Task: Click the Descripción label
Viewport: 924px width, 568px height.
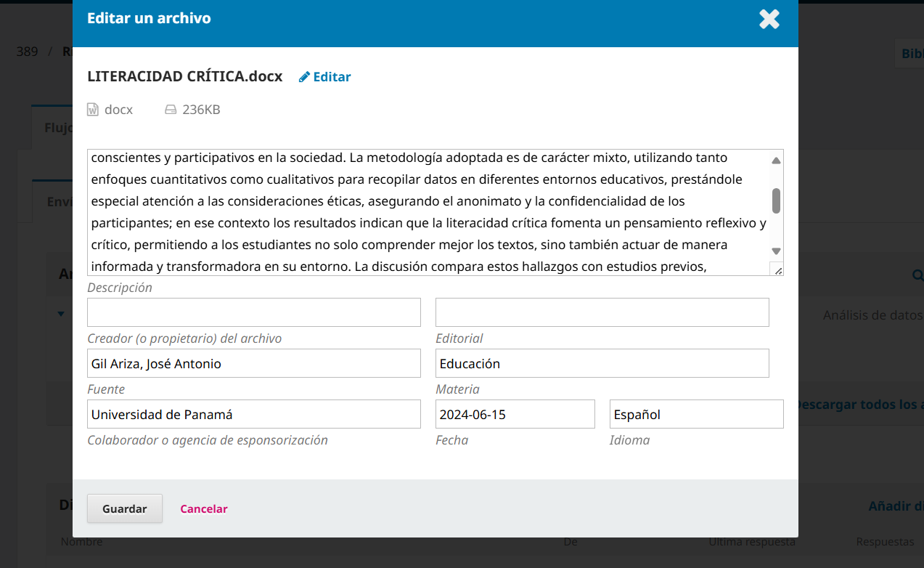Action: [120, 288]
